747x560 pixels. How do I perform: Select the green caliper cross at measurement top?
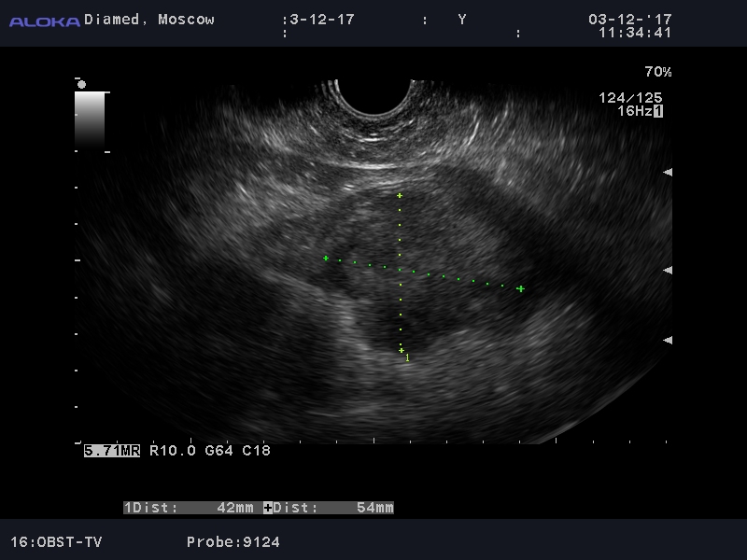coord(400,195)
